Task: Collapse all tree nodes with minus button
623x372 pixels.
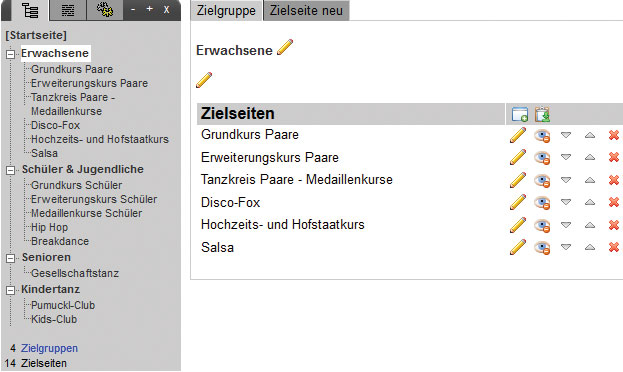Action: [x=133, y=10]
